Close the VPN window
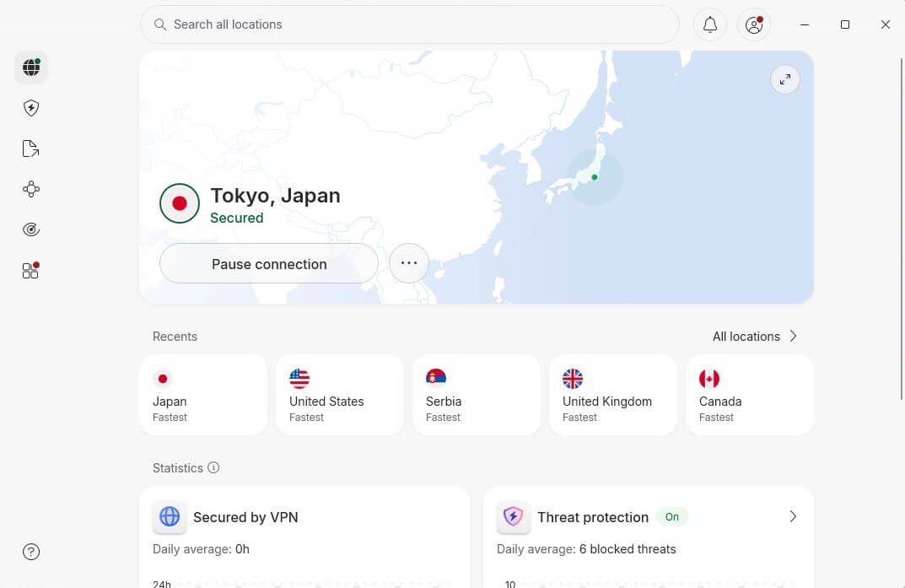905x588 pixels. (886, 24)
